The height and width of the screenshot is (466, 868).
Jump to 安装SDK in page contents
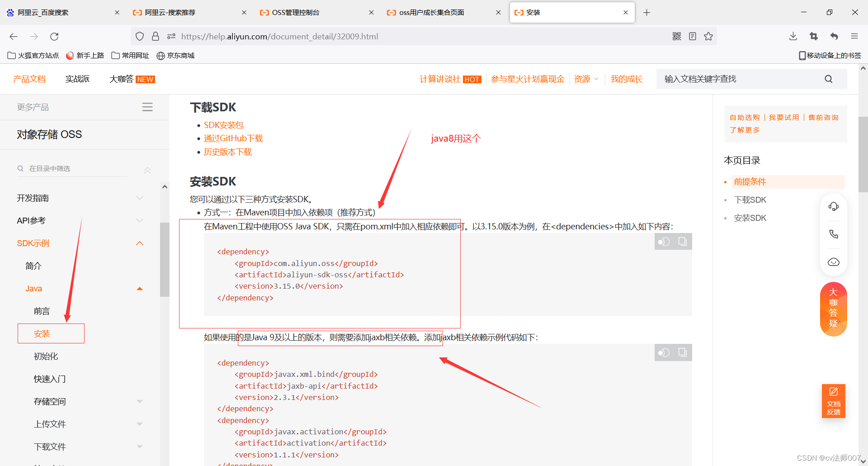coord(750,218)
